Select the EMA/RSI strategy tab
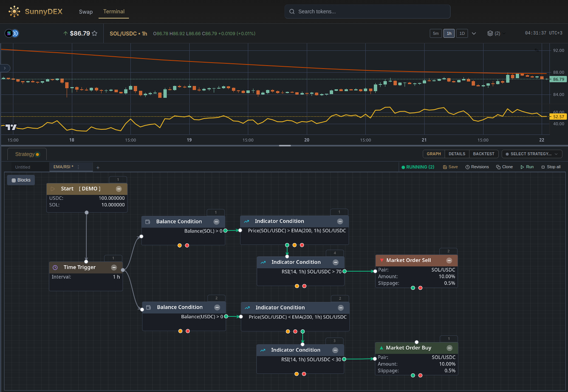Viewport: 568px width, 392px height. point(62,167)
